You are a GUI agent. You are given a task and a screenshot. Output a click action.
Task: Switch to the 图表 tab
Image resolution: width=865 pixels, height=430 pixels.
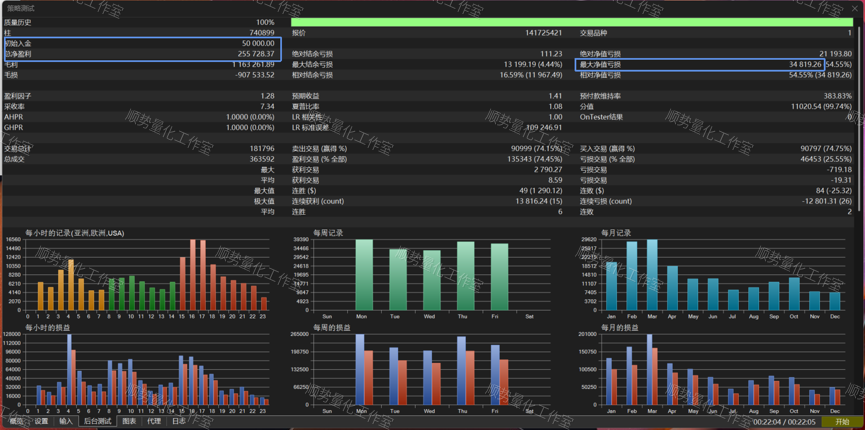click(x=130, y=421)
